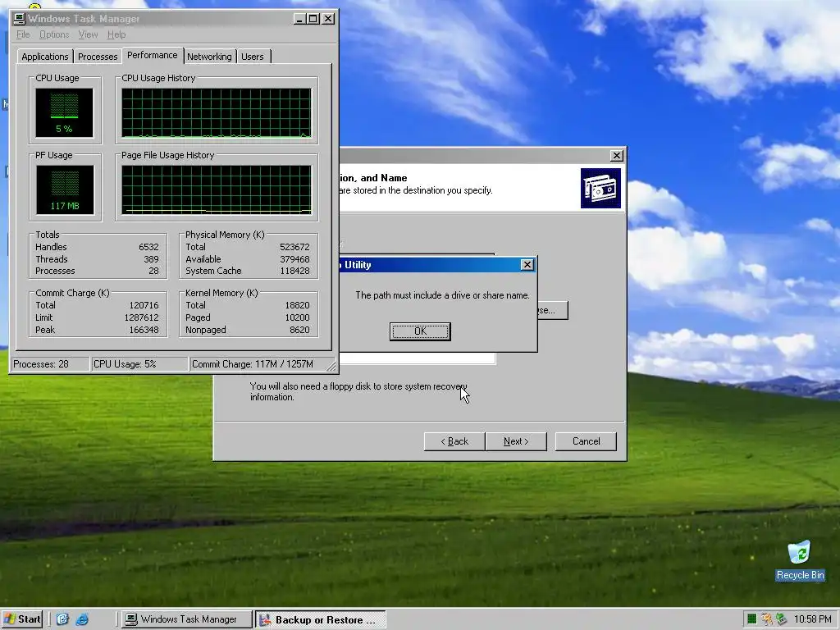This screenshot has height=630, width=840.
Task: Click Next in the Backup wizard
Action: [516, 441]
